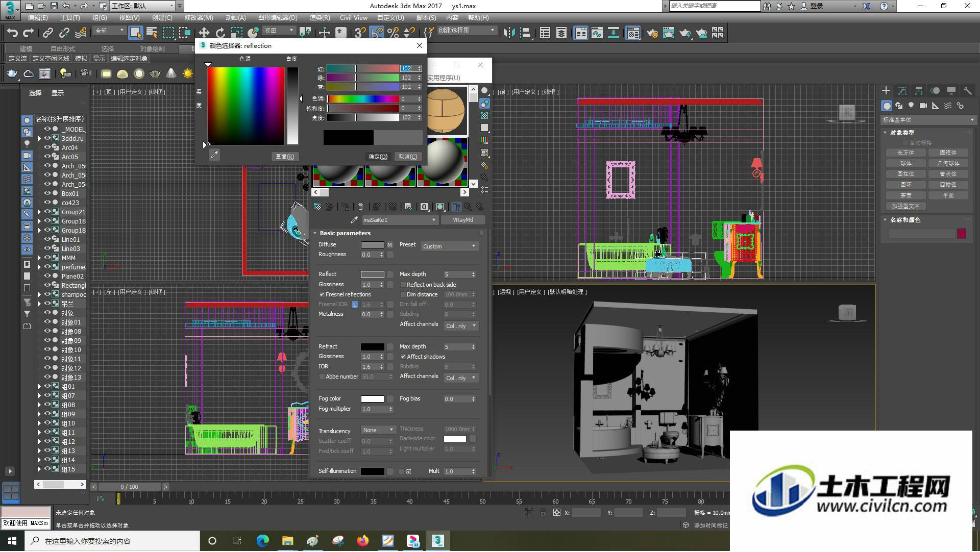This screenshot has width=980, height=552.
Task: Click Get Material icon in material editor
Action: click(x=317, y=207)
